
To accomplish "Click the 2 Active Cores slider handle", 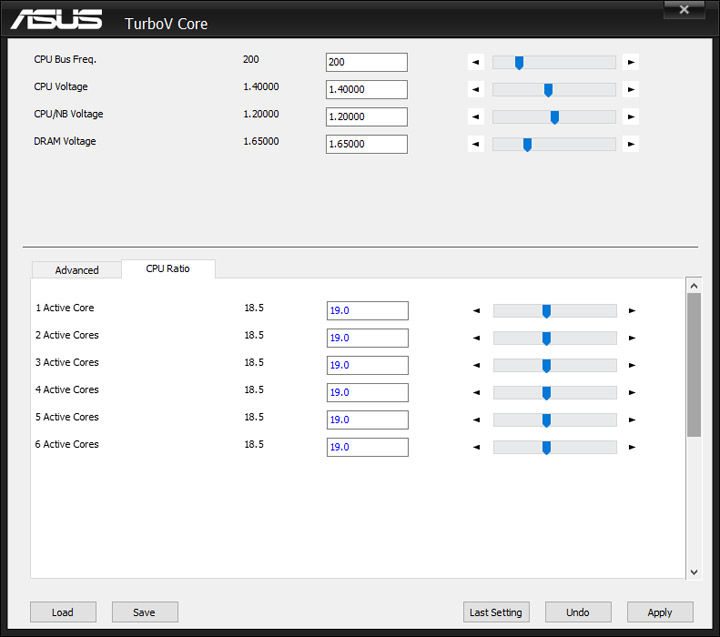I will [546, 338].
